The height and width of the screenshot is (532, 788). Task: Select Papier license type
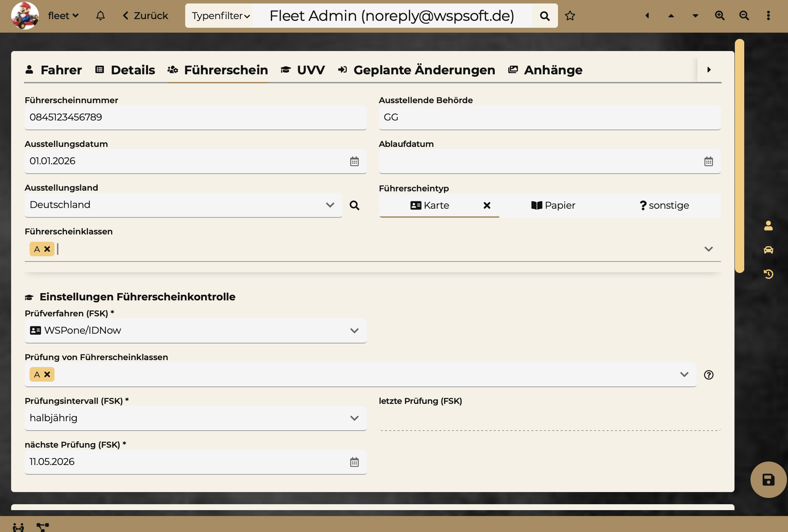pyautogui.click(x=553, y=205)
